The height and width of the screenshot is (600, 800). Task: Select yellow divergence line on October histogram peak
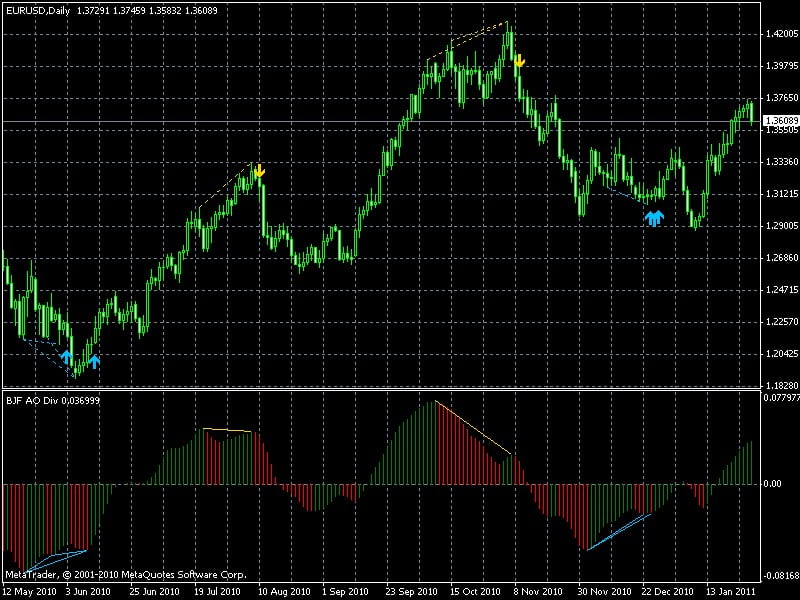pos(475,428)
